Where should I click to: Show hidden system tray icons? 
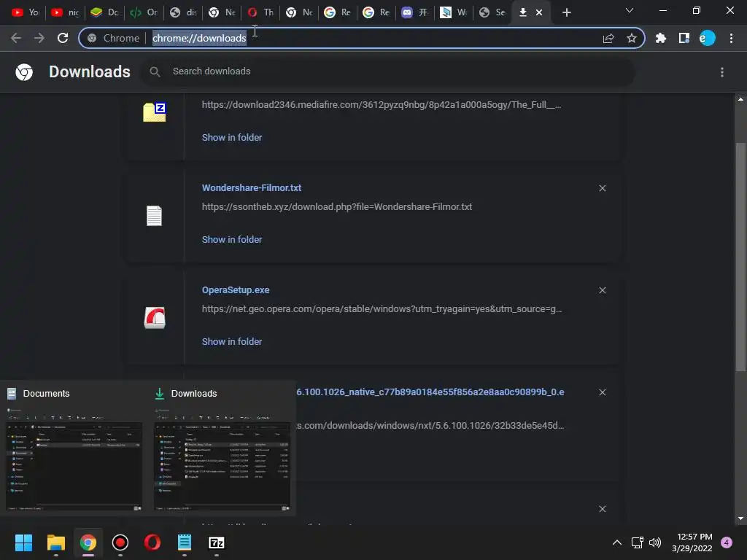pyautogui.click(x=617, y=542)
